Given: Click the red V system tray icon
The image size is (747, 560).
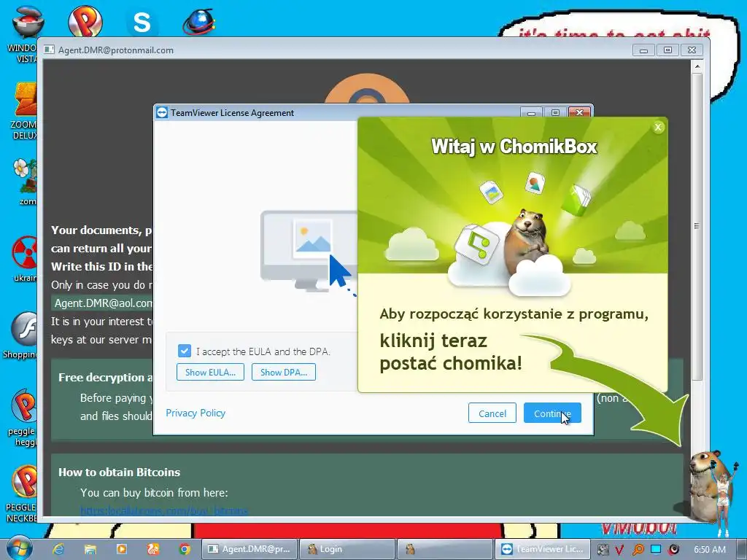Looking at the screenshot, I should pyautogui.click(x=620, y=550).
